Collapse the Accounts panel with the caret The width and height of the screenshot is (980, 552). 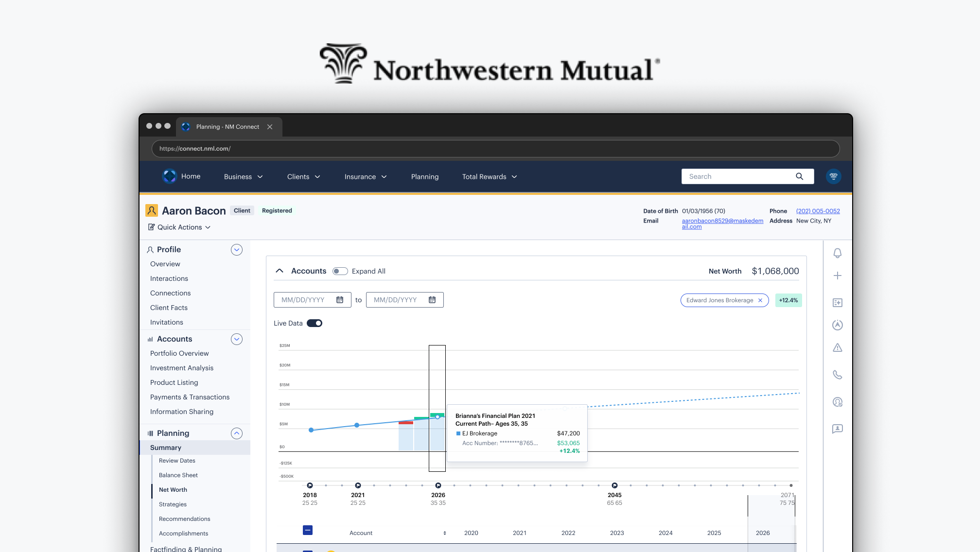click(x=280, y=271)
